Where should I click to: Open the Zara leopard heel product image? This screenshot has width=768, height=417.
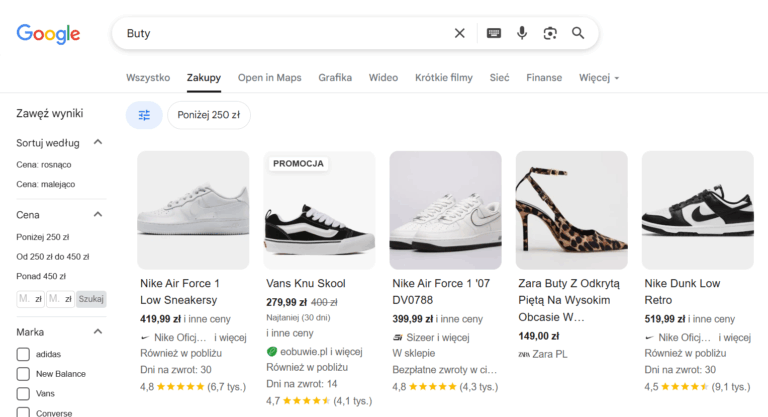point(571,210)
